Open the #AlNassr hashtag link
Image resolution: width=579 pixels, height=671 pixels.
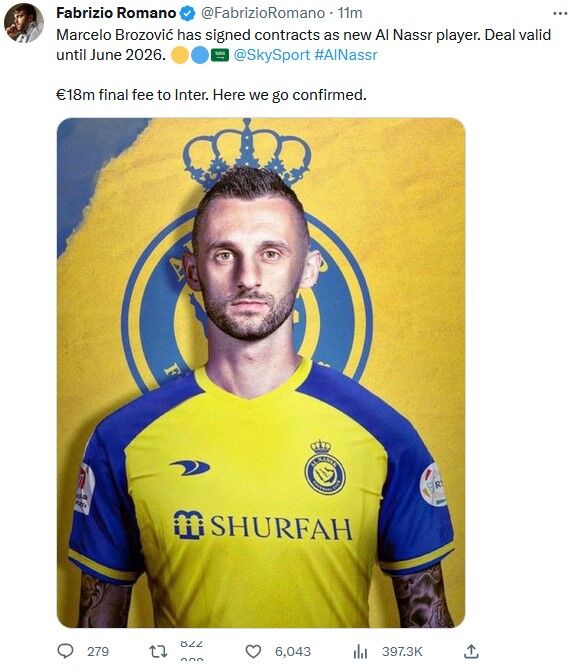point(346,55)
